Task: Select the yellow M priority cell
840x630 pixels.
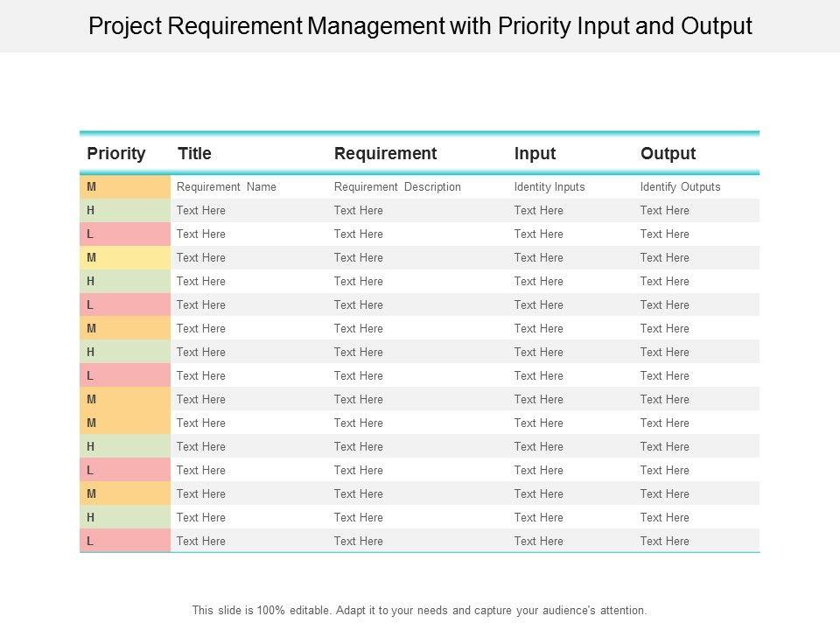Action: [x=125, y=258]
